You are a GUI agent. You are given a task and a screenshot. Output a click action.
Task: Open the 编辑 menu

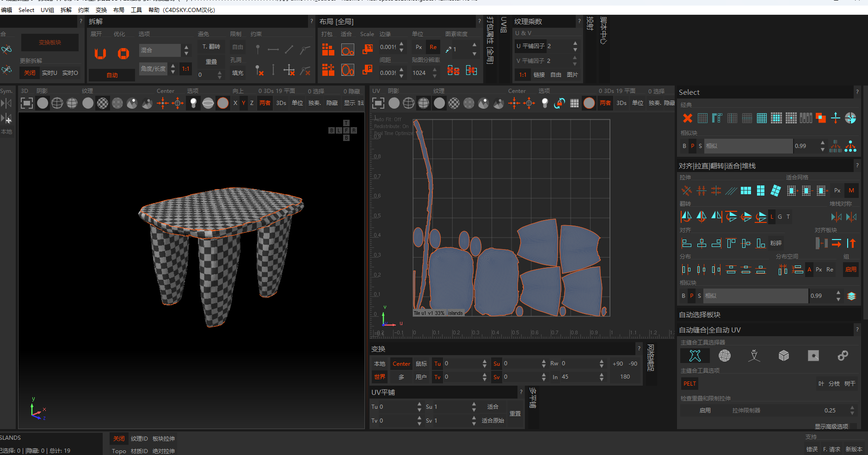click(6, 10)
